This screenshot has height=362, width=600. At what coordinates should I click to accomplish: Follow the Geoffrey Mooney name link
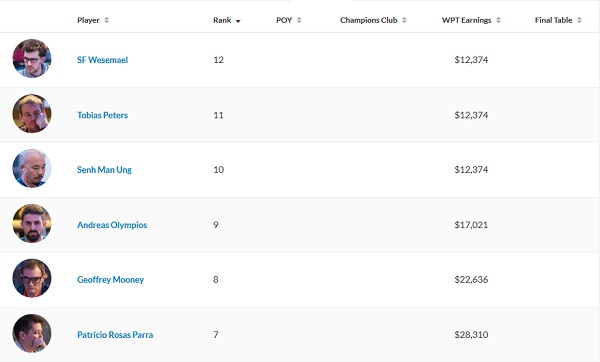click(x=111, y=279)
